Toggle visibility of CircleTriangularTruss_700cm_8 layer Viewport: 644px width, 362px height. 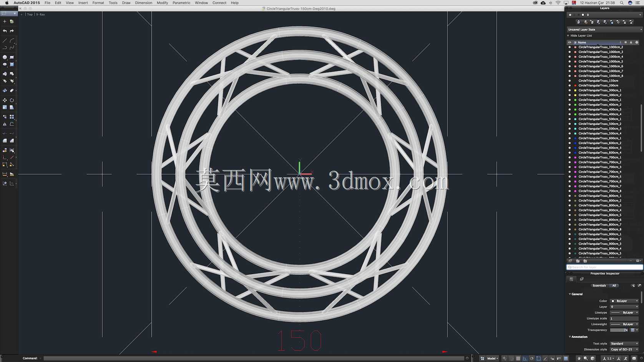(570, 191)
